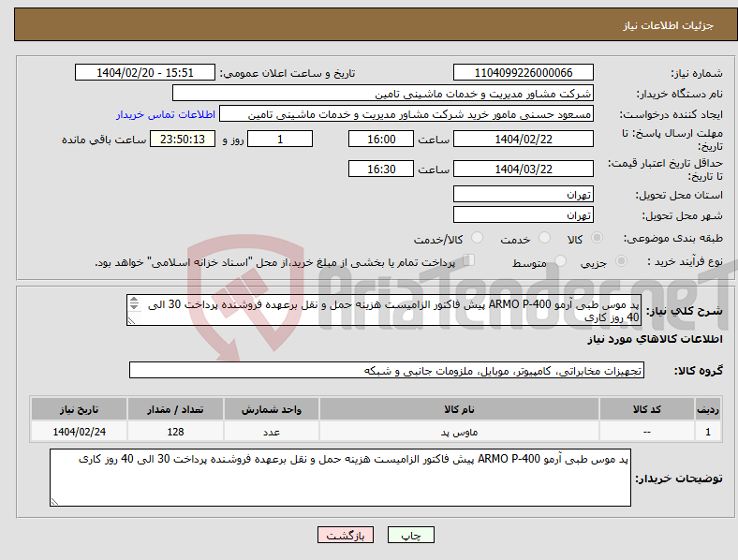
Task: Click the استان محل تحویل تهران field
Action: pos(523,194)
